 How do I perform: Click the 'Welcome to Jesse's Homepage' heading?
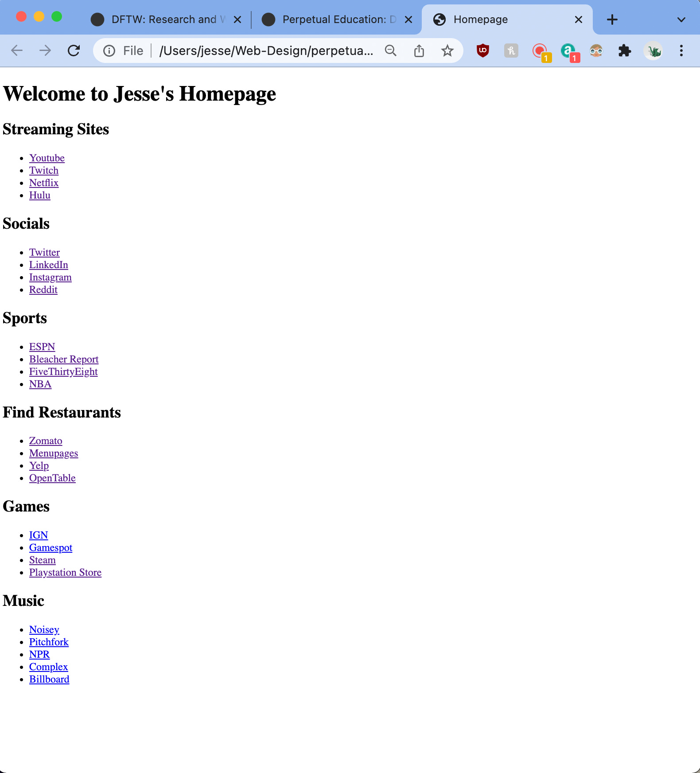(140, 94)
